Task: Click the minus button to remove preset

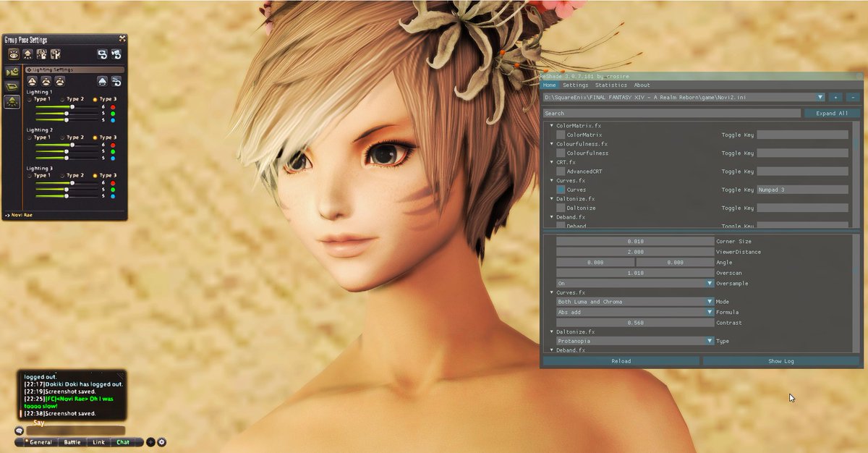Action: pos(853,97)
